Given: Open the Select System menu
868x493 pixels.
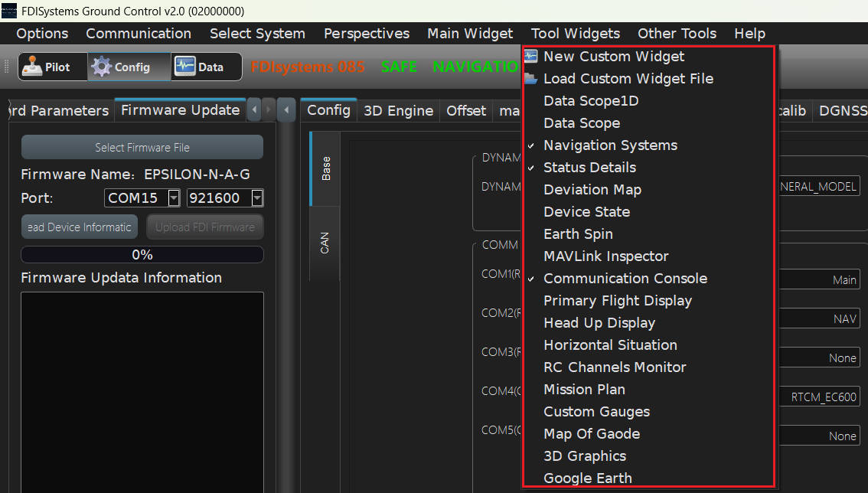Looking at the screenshot, I should point(257,33).
